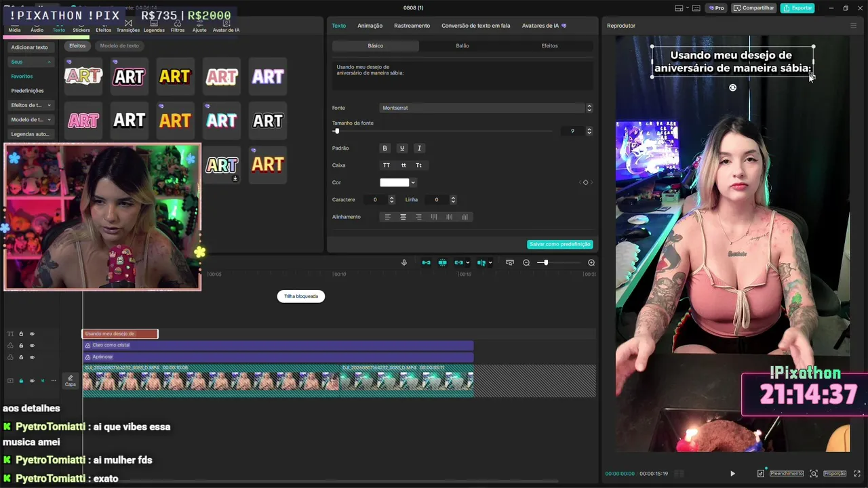Click Adicionar texto in the sidebar
The width and height of the screenshot is (868, 488).
pos(30,47)
